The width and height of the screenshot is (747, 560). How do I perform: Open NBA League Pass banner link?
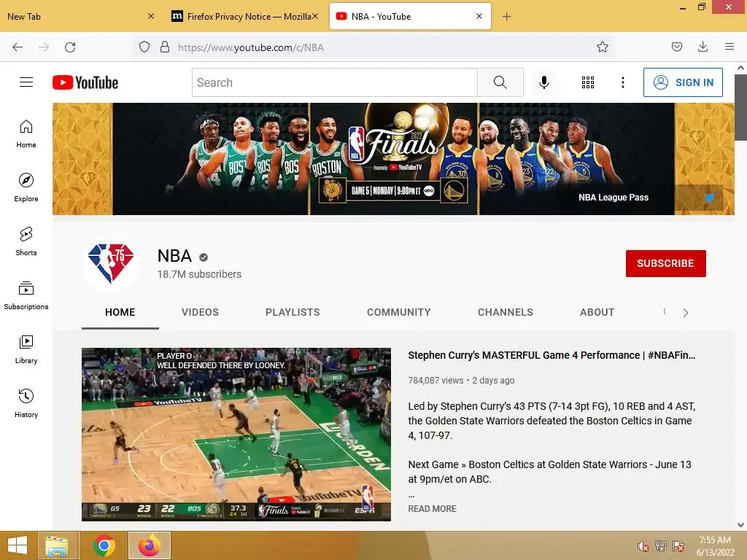(613, 198)
